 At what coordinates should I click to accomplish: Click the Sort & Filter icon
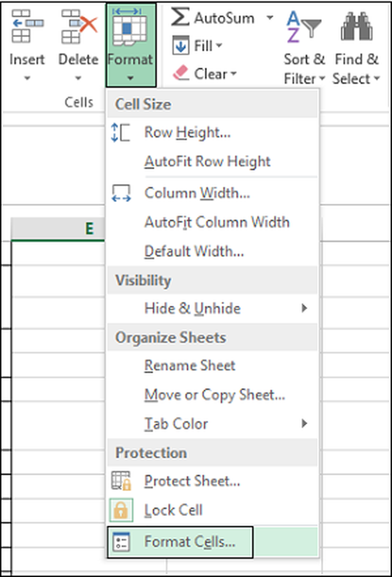[304, 28]
